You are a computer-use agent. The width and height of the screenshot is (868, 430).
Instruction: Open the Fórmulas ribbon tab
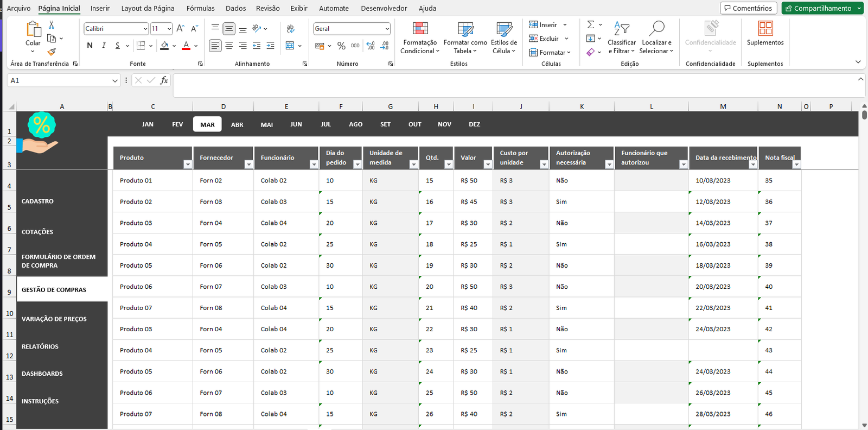coord(200,8)
